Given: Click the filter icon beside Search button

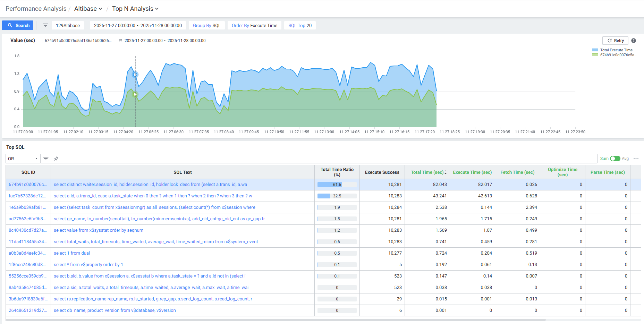Looking at the screenshot, I should point(45,25).
